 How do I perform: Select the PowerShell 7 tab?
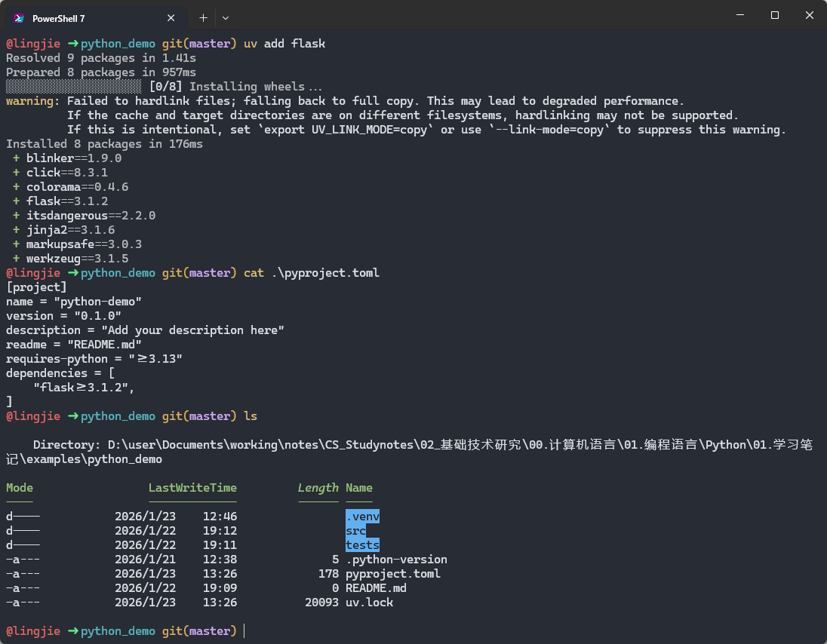pyautogui.click(x=97, y=18)
